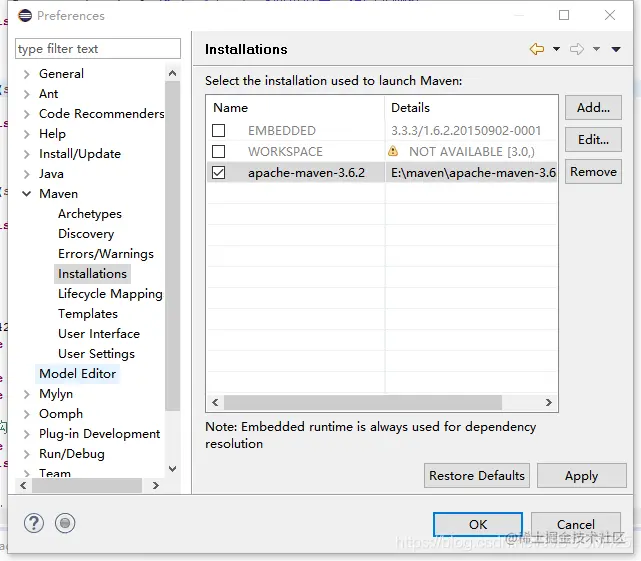
Task: Click the Details column header
Action: [471, 108]
